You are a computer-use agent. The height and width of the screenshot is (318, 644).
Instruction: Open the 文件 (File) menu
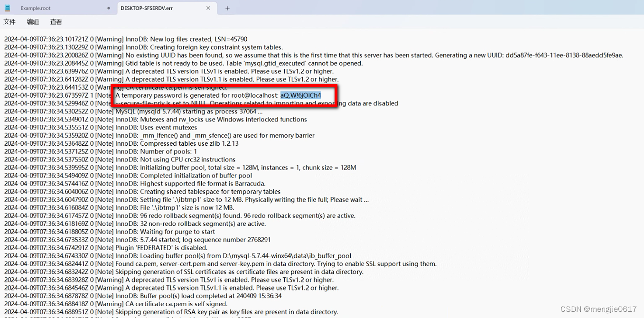[10, 21]
